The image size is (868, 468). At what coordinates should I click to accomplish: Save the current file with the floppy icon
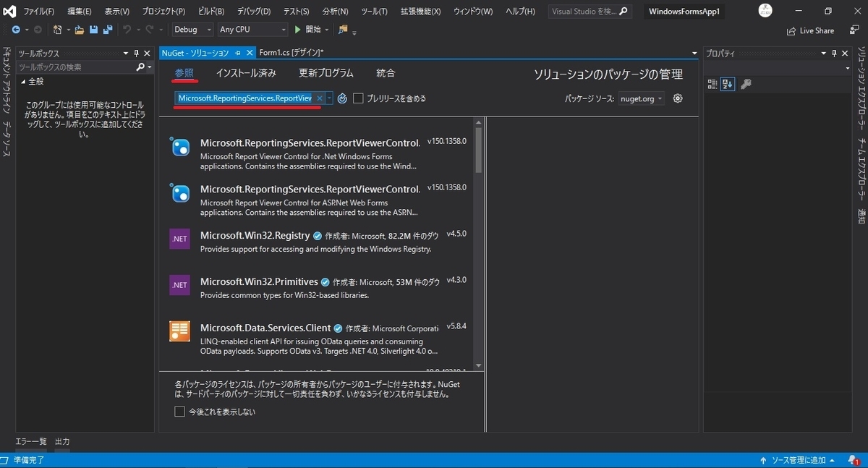[x=94, y=30]
